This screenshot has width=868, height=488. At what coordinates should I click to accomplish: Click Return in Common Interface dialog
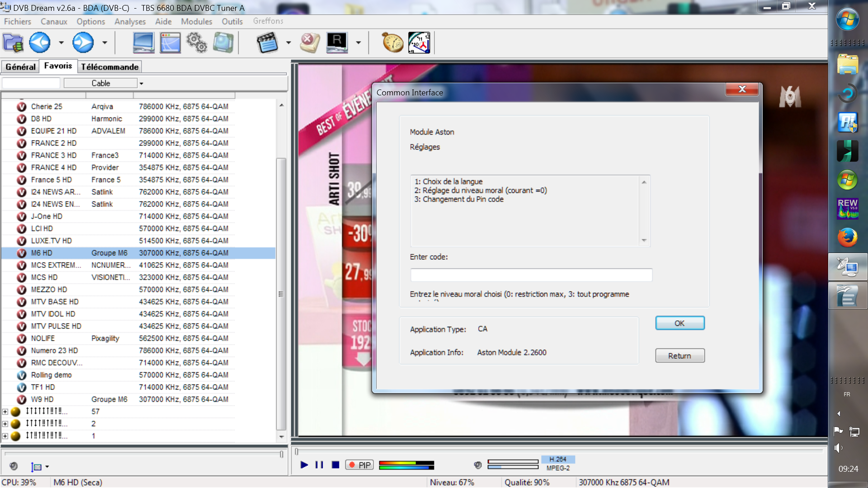[x=679, y=356]
